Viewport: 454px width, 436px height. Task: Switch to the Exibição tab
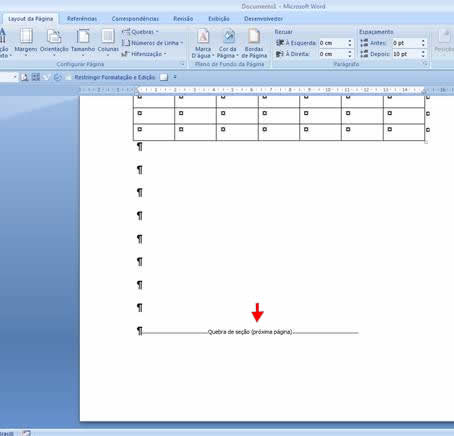[x=219, y=19]
